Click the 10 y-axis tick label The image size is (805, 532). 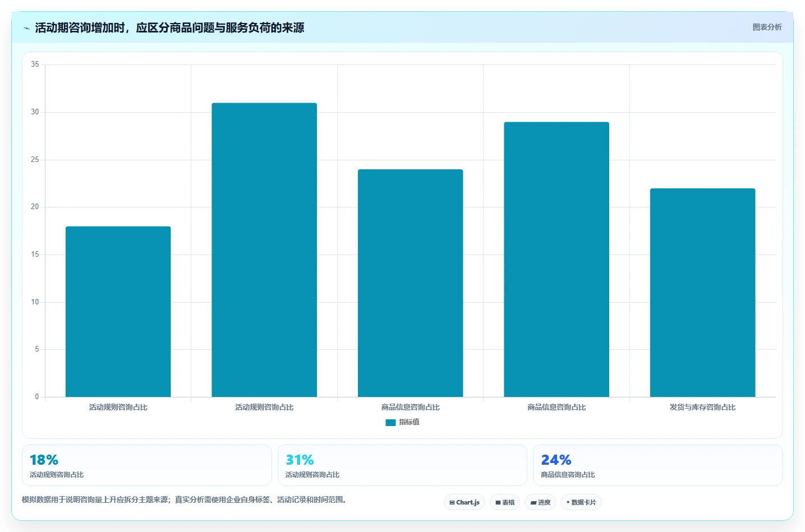[35, 302]
